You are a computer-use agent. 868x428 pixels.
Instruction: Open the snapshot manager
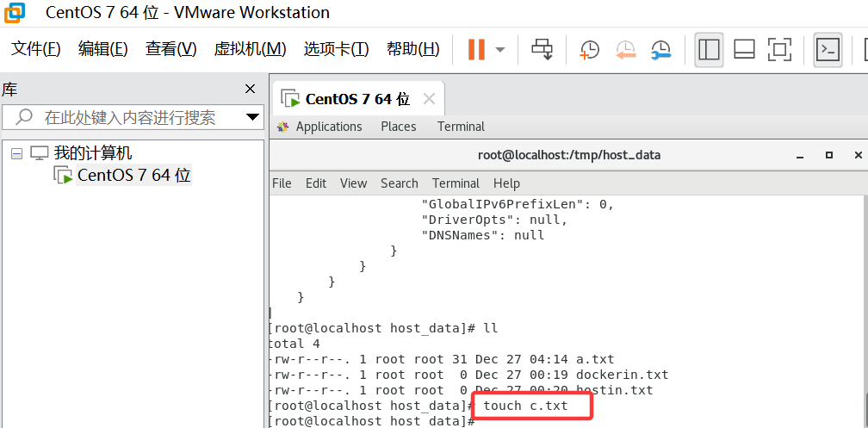pyautogui.click(x=660, y=50)
